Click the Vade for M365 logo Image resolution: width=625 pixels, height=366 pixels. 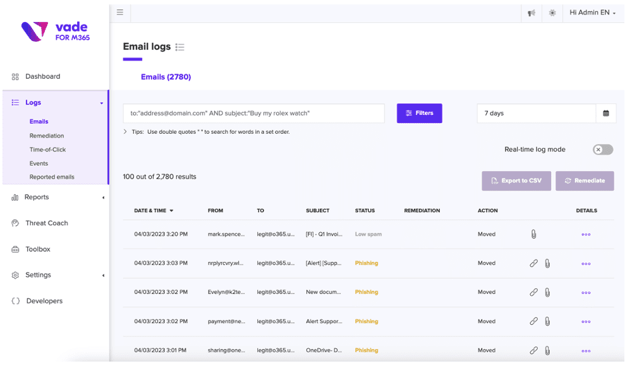click(x=55, y=31)
